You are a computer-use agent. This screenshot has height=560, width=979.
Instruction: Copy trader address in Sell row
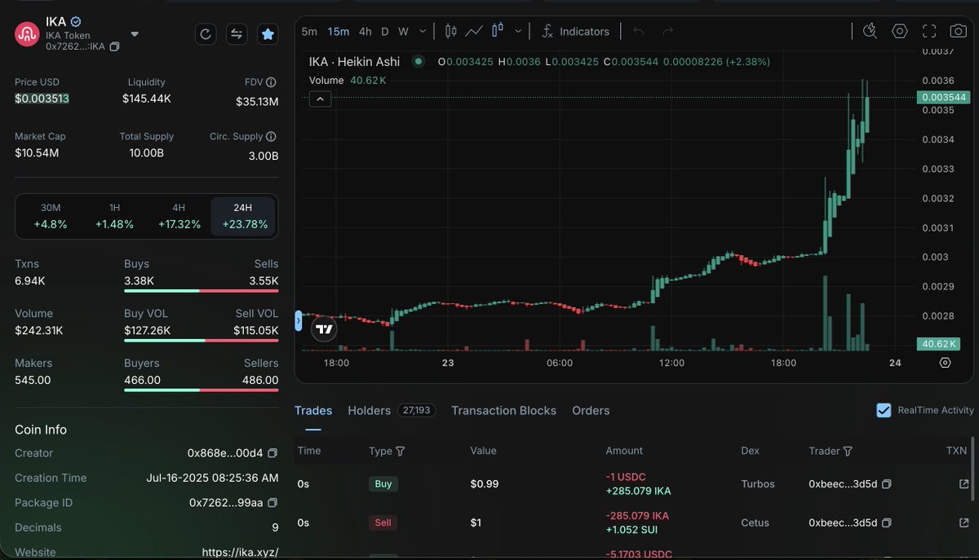coord(887,523)
